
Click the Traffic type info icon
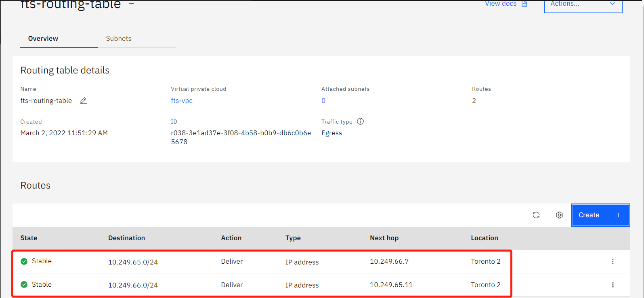pos(361,122)
